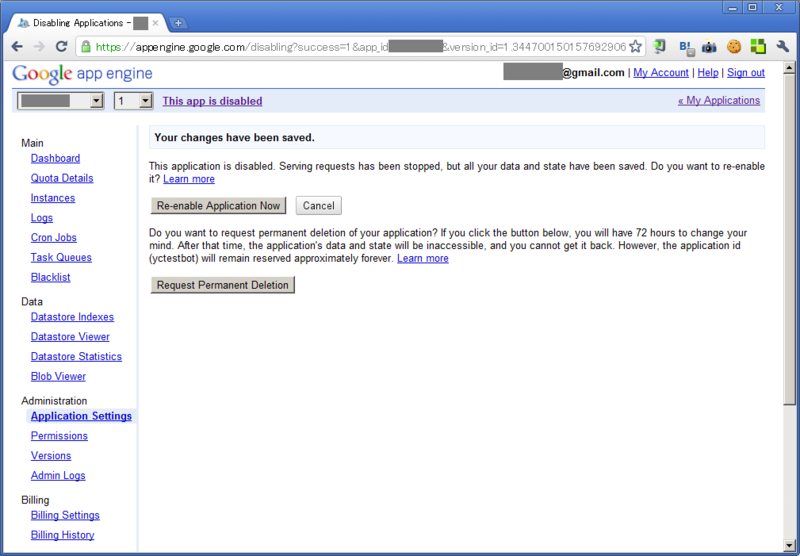Reload the page with the refresh icon

point(61,46)
